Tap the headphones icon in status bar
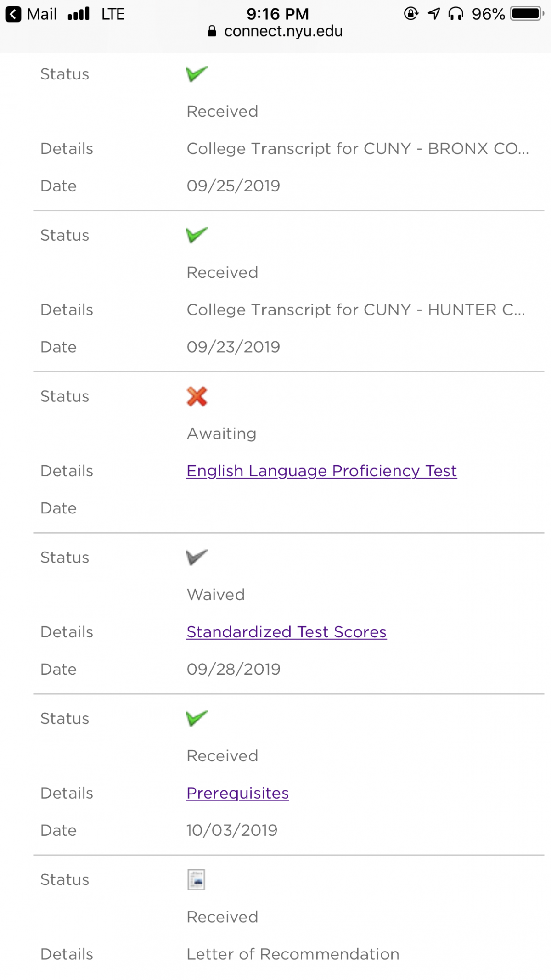 456,14
